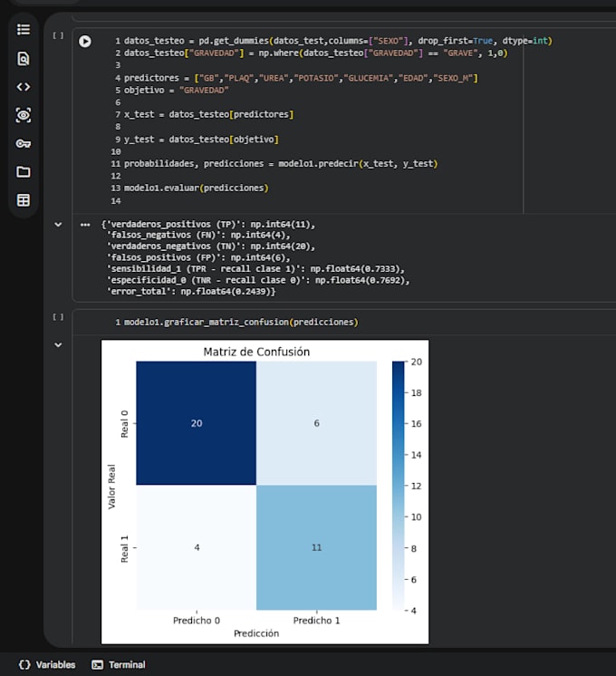
Task: Open the Terminal panel
Action: tap(119, 664)
